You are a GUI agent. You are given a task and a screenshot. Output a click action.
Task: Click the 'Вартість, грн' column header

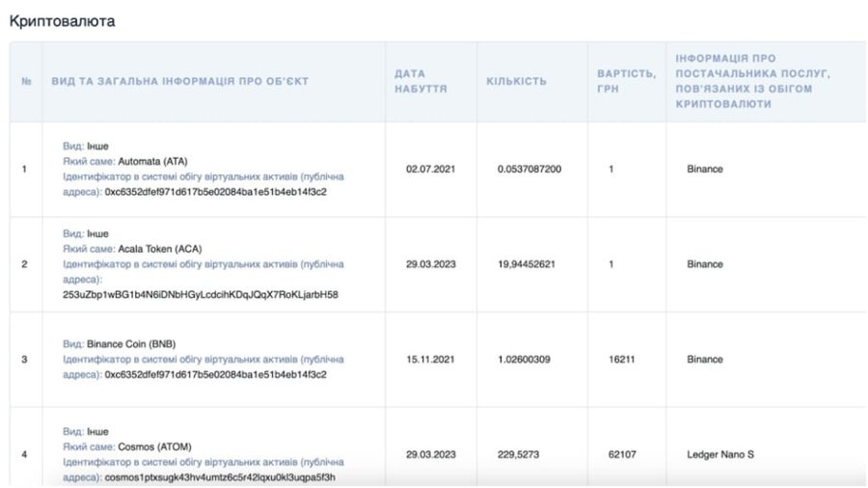click(626, 81)
